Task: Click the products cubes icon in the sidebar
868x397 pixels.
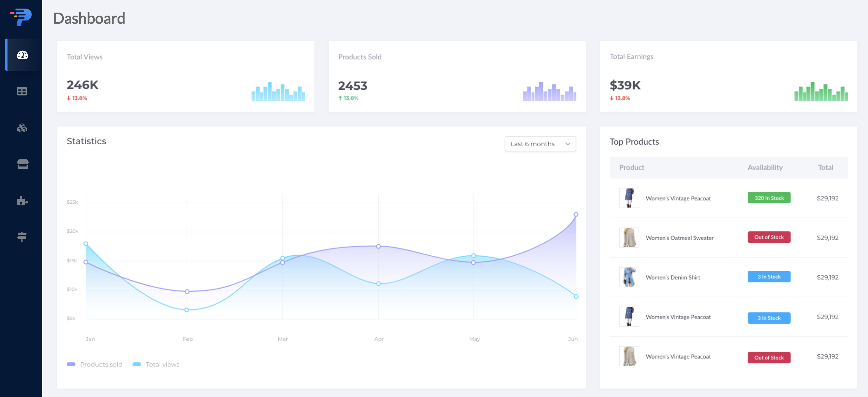Action: pyautogui.click(x=22, y=128)
